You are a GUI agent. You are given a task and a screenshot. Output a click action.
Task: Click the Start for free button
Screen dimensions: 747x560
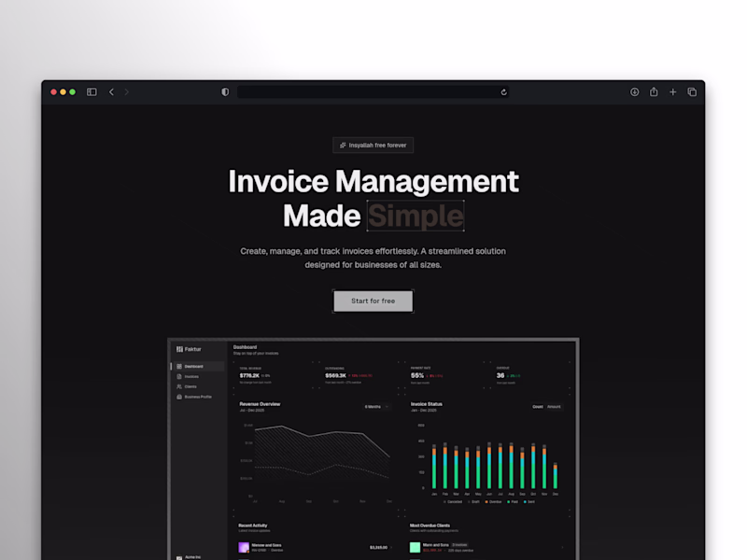click(x=373, y=301)
